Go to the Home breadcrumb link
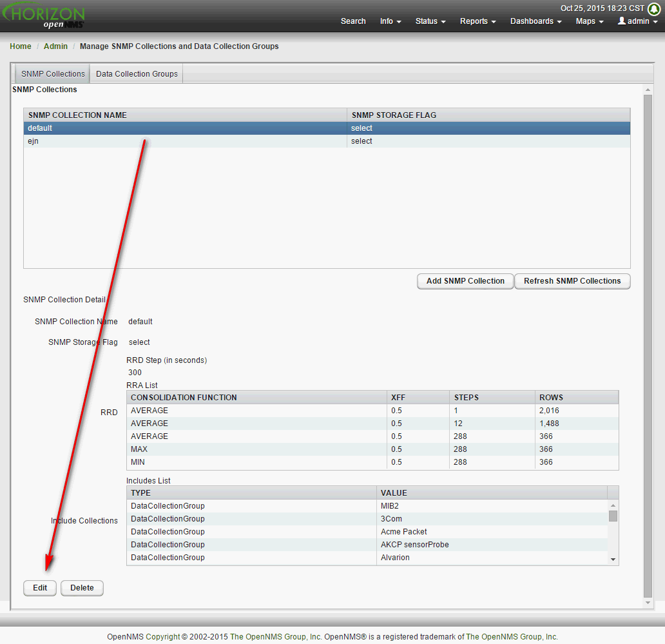The height and width of the screenshot is (644, 665). 21,46
